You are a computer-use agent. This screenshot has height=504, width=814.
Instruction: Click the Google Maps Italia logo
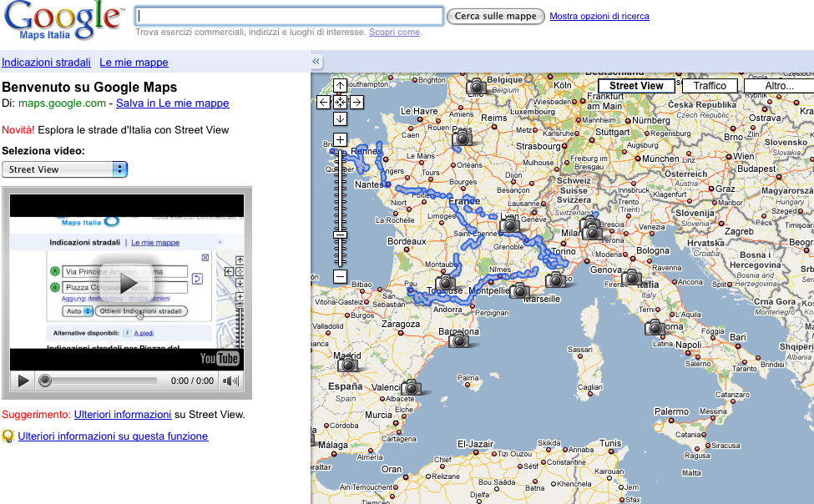click(63, 21)
